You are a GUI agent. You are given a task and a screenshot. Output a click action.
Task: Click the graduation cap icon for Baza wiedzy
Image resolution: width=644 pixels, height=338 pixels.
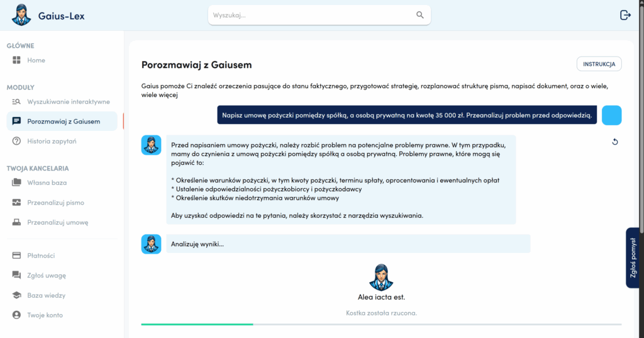coord(16,295)
